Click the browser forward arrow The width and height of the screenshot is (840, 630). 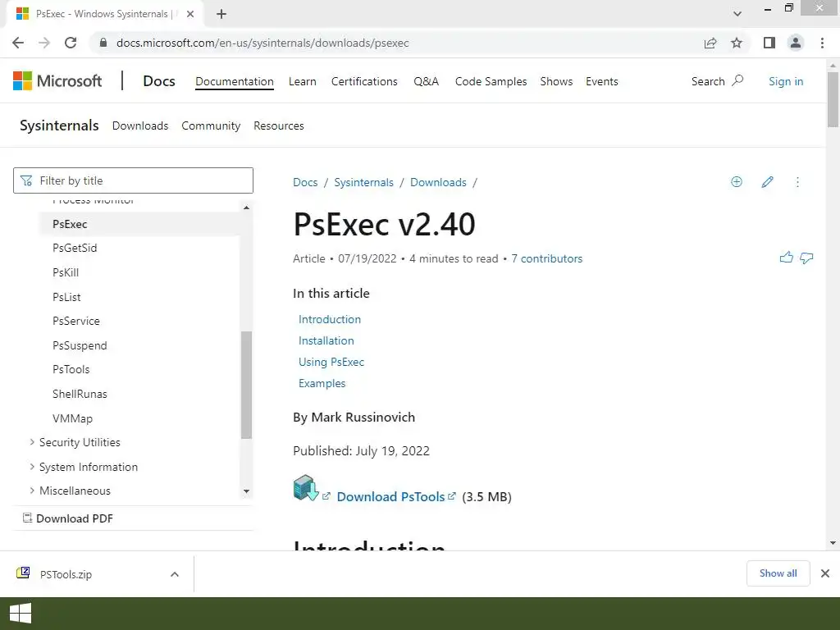point(44,43)
